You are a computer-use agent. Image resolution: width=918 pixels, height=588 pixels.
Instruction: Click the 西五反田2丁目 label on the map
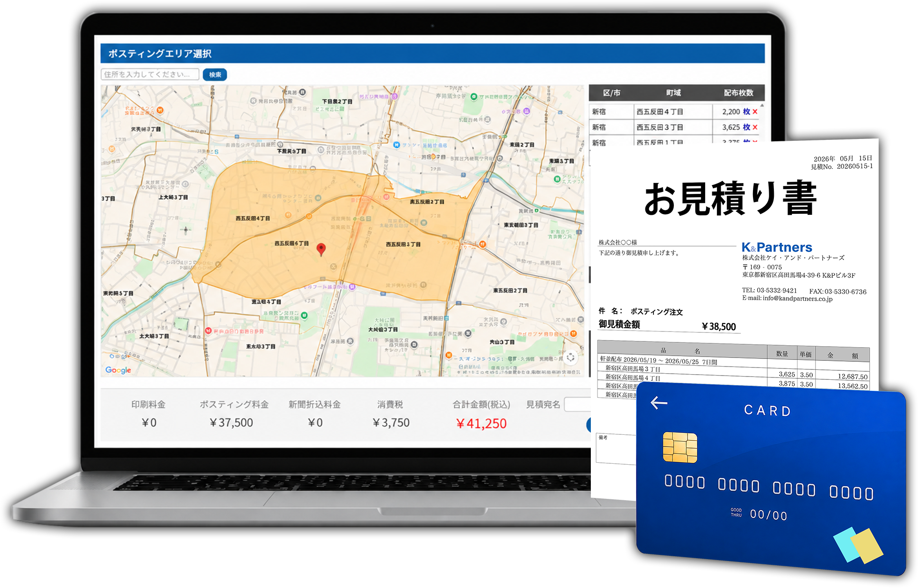[x=427, y=202]
